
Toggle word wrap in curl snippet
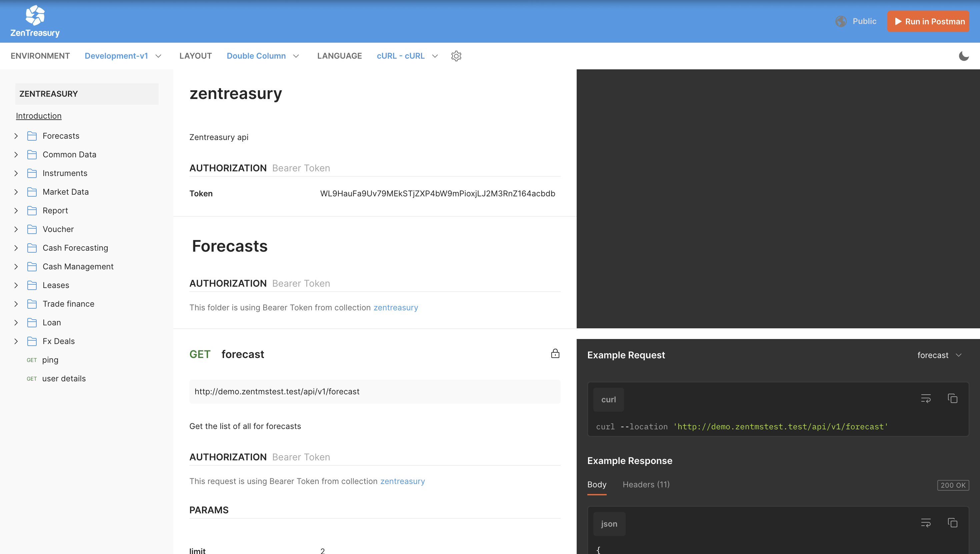[926, 398]
